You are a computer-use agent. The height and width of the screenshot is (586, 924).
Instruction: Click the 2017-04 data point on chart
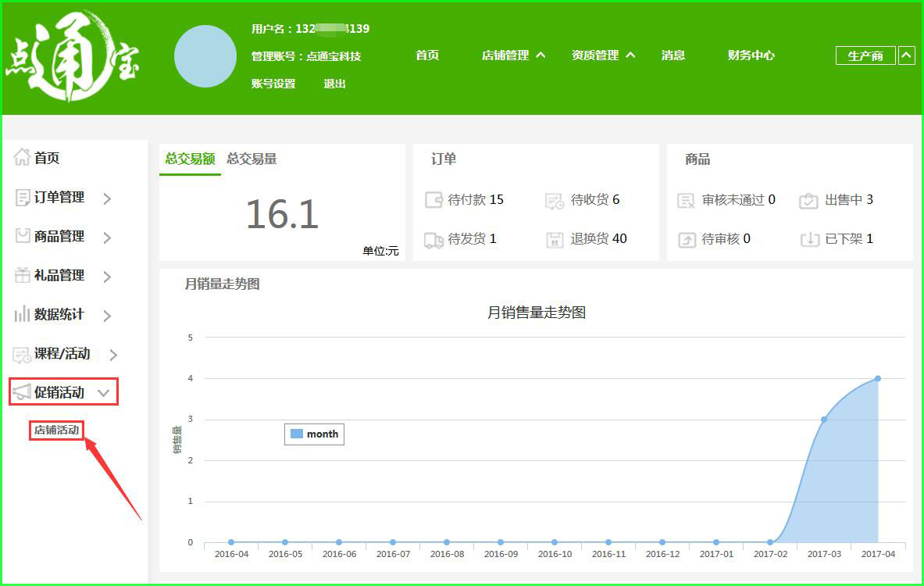pyautogui.click(x=877, y=378)
